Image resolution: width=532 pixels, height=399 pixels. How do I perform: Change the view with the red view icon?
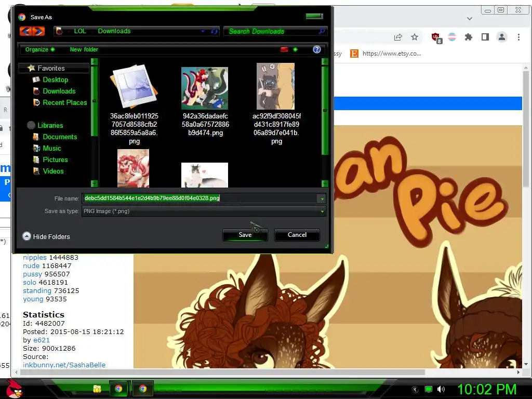[x=284, y=49]
